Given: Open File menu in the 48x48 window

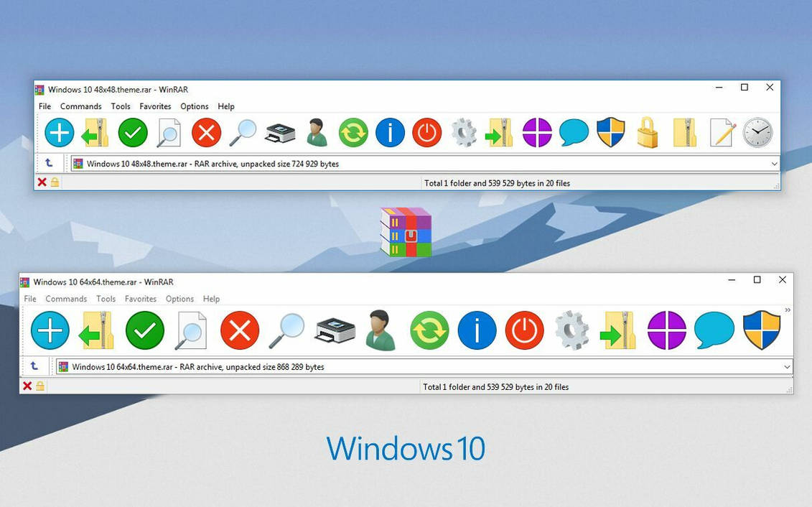Looking at the screenshot, I should [45, 106].
